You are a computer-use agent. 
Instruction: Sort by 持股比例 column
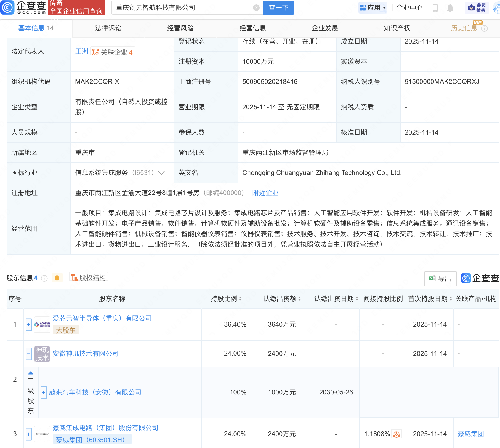(x=240, y=299)
